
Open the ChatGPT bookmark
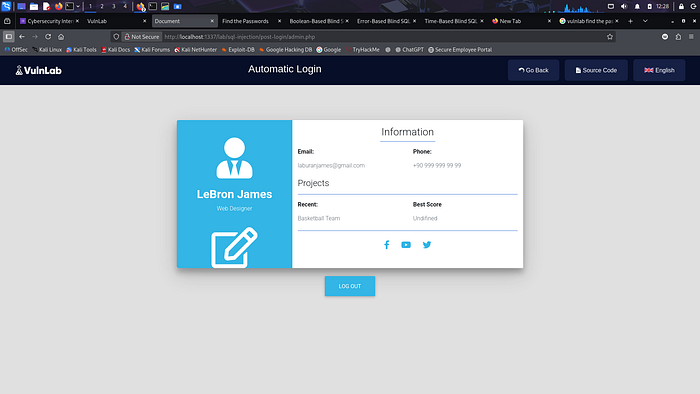(409, 50)
